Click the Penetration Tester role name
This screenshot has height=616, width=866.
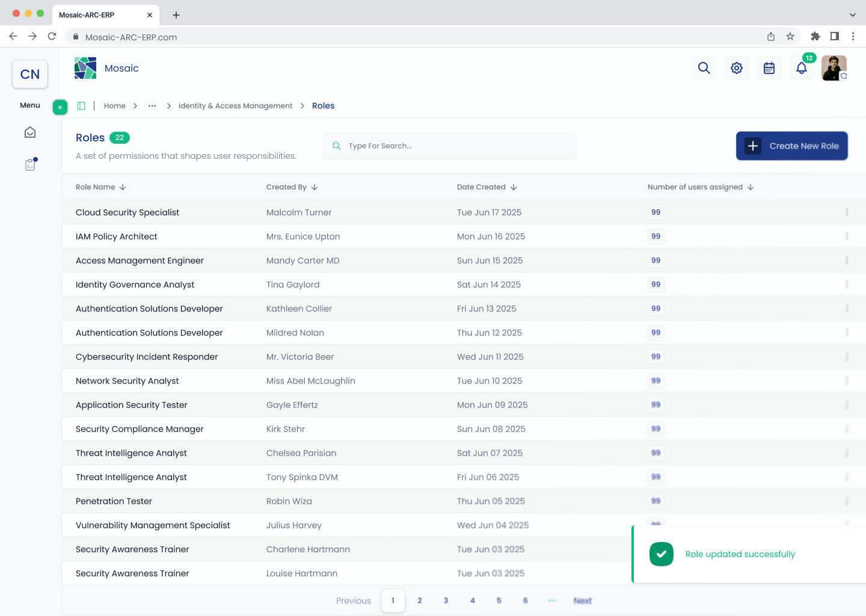114,501
